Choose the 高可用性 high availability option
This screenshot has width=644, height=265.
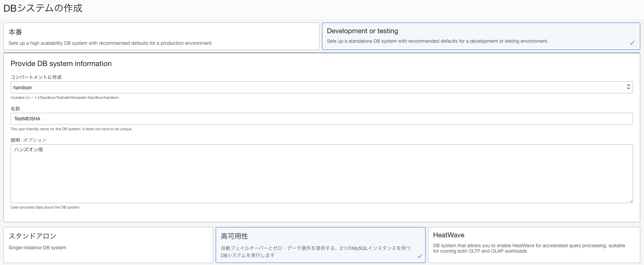(320, 245)
